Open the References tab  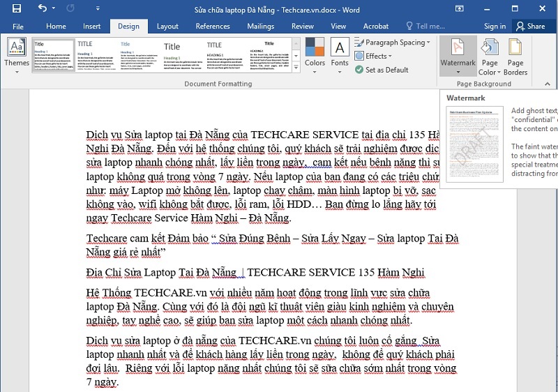(213, 27)
